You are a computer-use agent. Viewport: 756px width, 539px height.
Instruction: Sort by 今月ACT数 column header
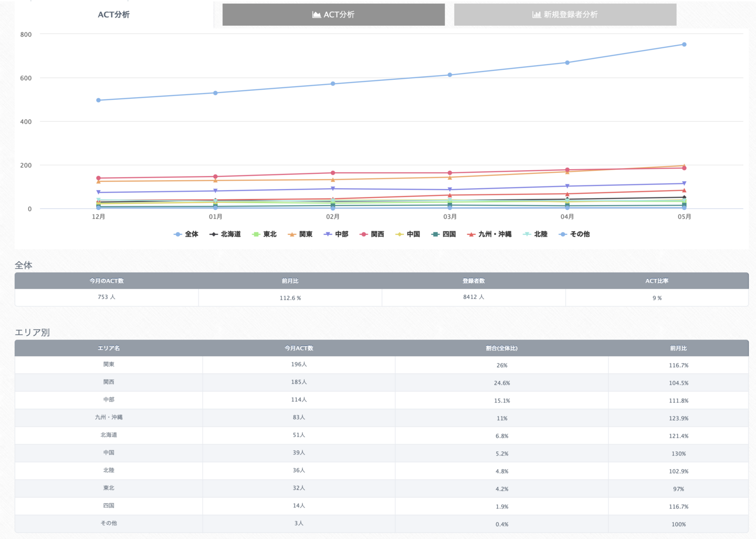pos(299,348)
